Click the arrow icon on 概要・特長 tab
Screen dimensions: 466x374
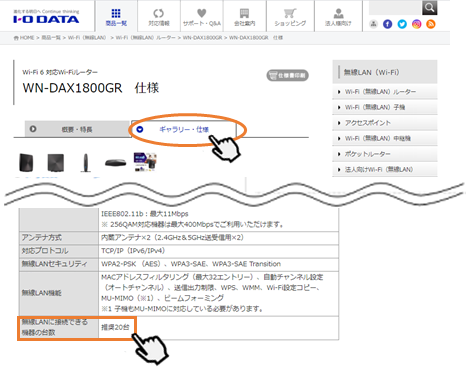[x=33, y=129]
